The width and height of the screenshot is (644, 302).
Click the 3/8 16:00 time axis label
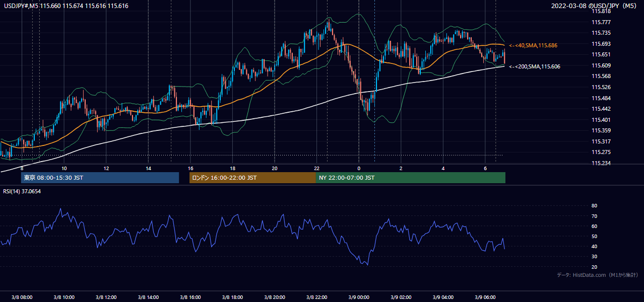[190, 297]
